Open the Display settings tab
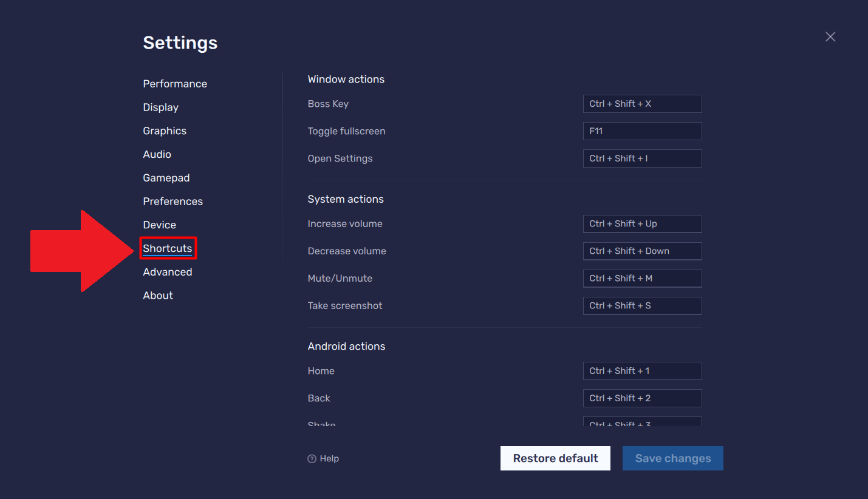 (160, 107)
